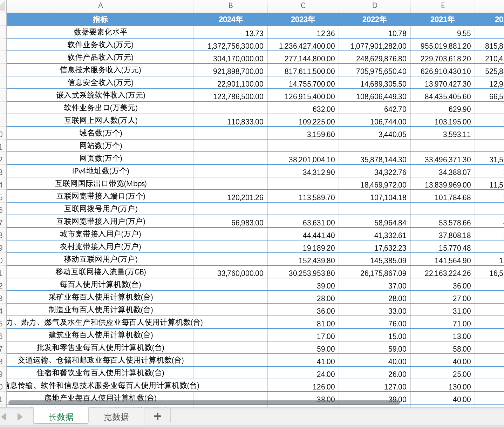
Task: Click the cell showing 277,144,800.00
Action: (x=303, y=57)
